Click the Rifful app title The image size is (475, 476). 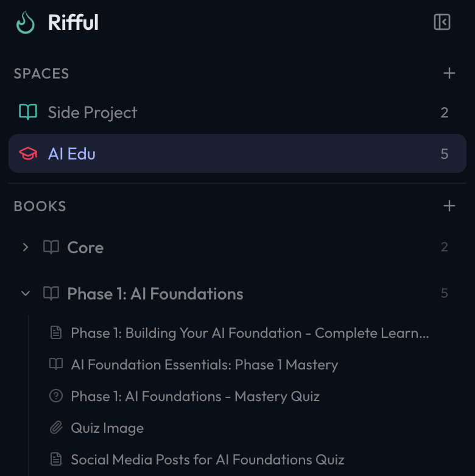point(73,23)
